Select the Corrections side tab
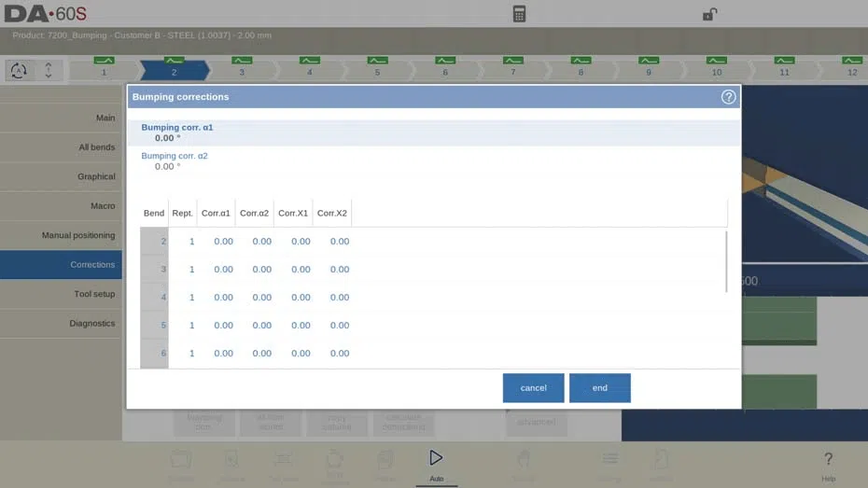Screen dimensions: 868x488 click(x=61, y=264)
